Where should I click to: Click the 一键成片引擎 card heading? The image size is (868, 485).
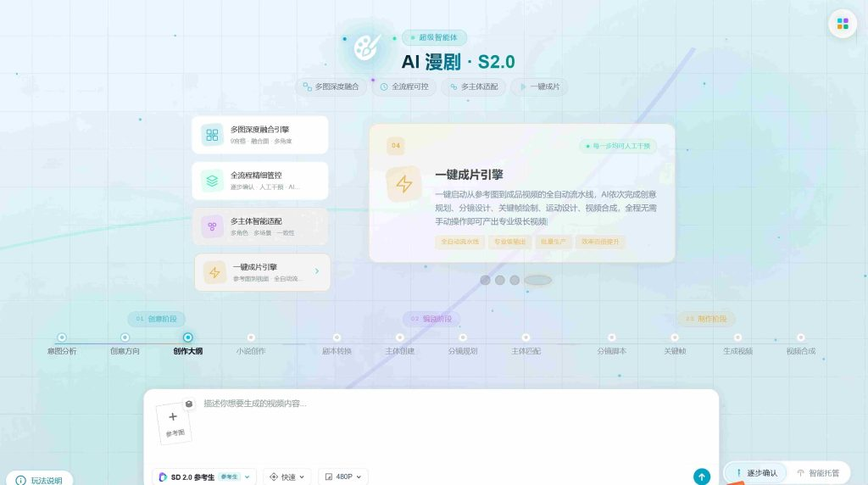469,175
